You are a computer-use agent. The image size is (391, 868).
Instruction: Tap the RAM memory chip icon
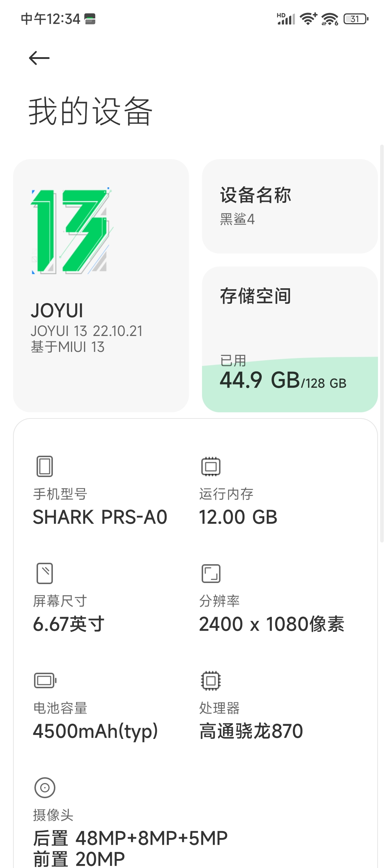point(211,466)
